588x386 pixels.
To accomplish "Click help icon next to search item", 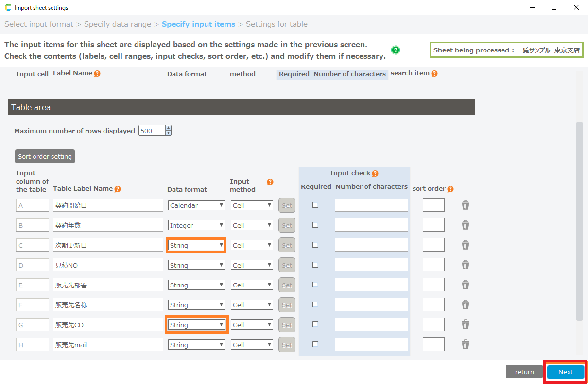I will (434, 74).
